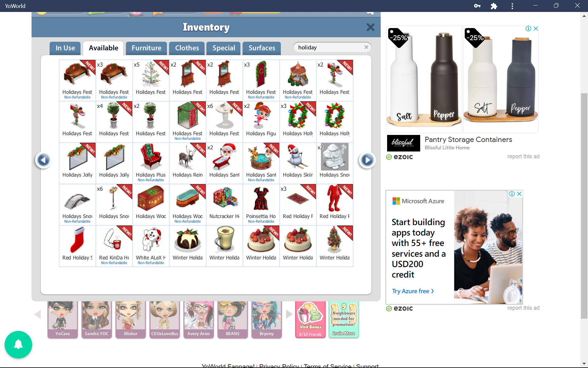
Task: Open the Clothes tab
Action: pyautogui.click(x=187, y=48)
